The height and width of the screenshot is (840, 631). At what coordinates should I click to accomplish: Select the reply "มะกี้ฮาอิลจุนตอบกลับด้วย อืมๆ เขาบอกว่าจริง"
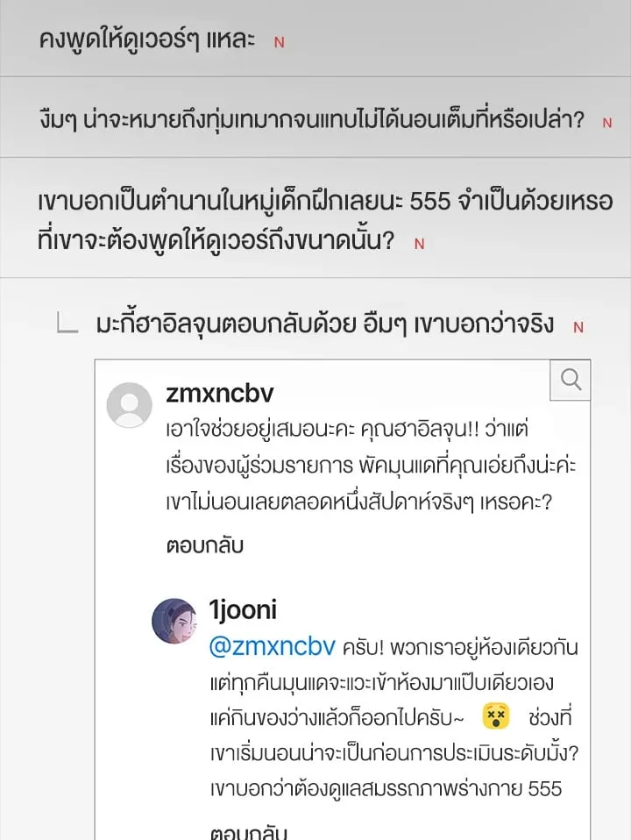click(x=324, y=324)
